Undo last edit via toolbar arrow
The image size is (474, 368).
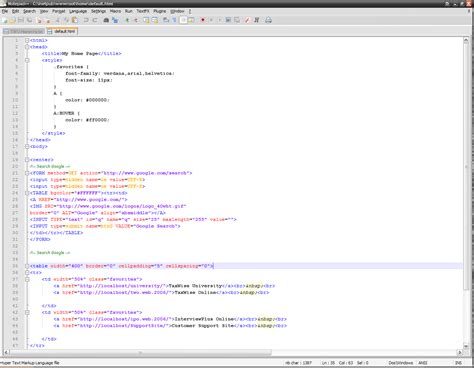[86, 20]
